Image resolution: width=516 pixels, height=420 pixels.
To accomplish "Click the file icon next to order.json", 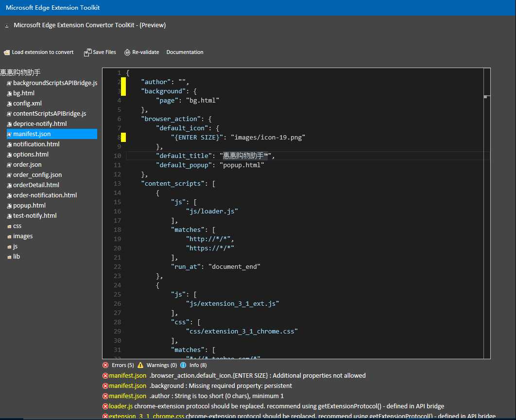I will pyautogui.click(x=9, y=165).
